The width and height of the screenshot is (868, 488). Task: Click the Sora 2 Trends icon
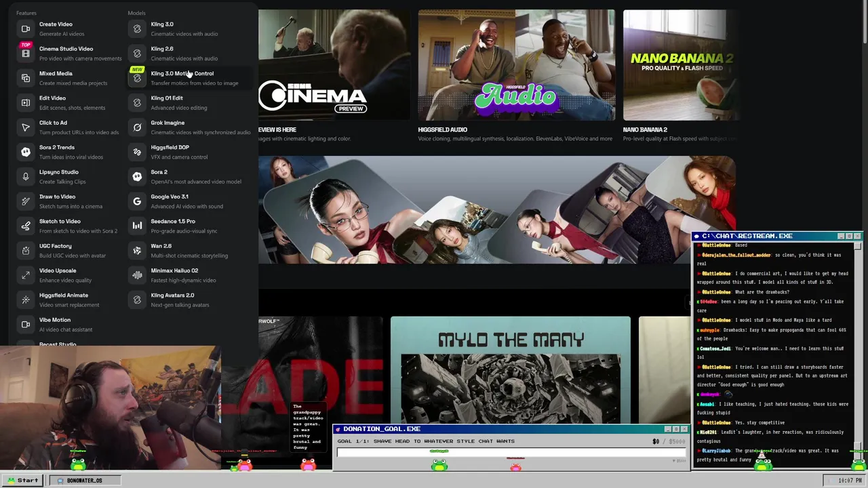click(x=26, y=152)
